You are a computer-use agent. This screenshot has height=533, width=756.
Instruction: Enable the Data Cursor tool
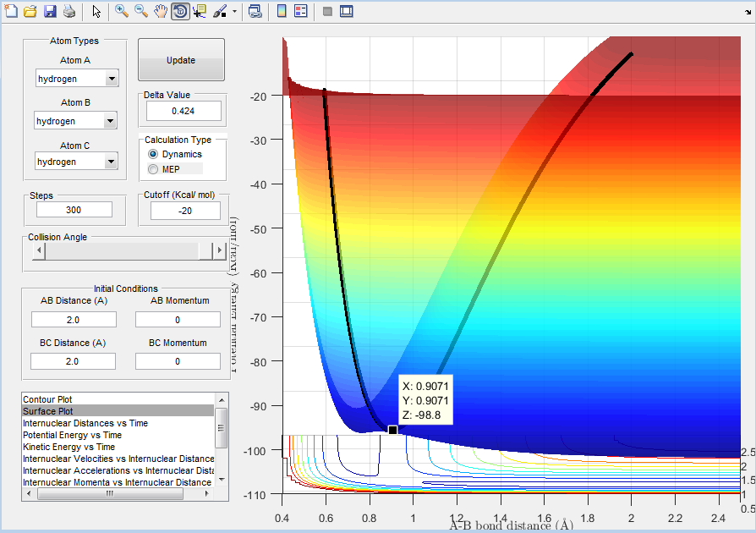point(200,12)
